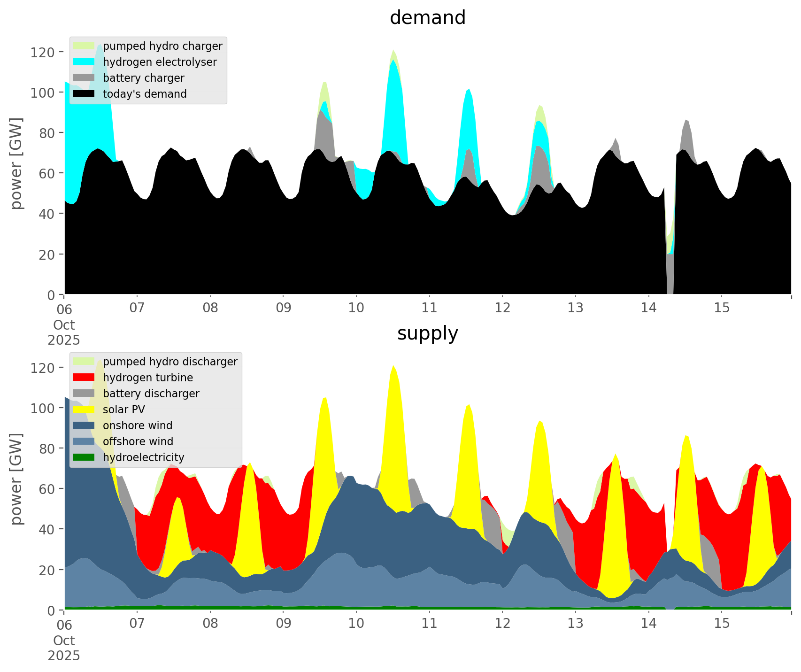
Task: Click the demand chart title
Action: [427, 18]
